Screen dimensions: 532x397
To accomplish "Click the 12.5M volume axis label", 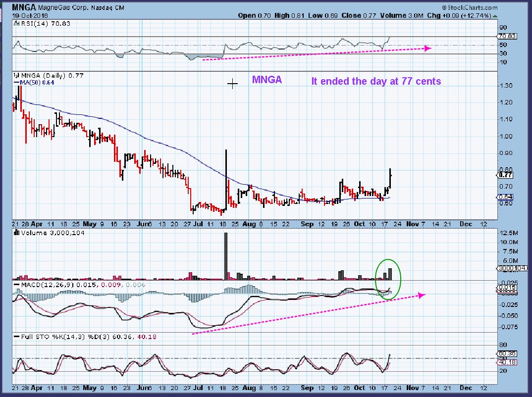I will pos(508,233).
